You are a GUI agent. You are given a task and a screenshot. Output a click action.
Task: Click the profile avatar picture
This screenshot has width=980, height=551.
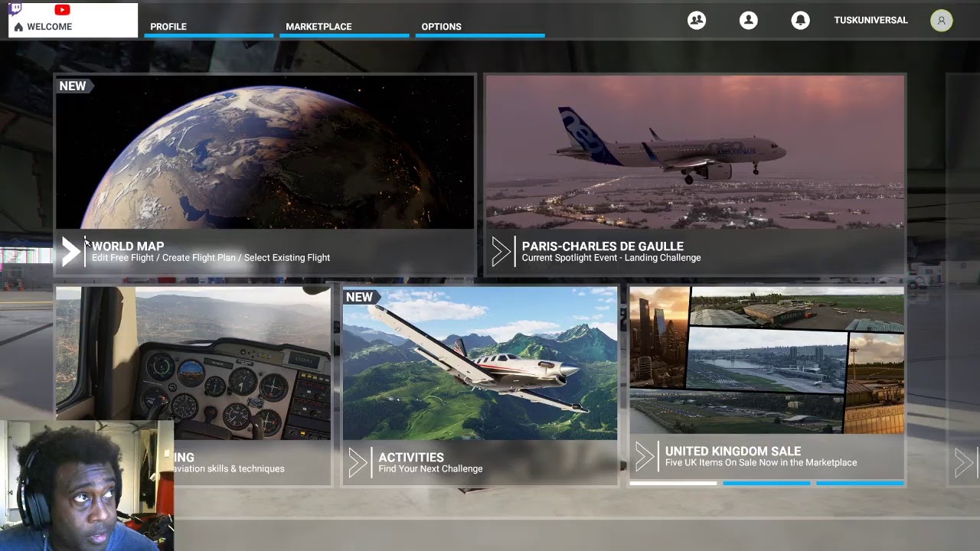[x=942, y=21]
